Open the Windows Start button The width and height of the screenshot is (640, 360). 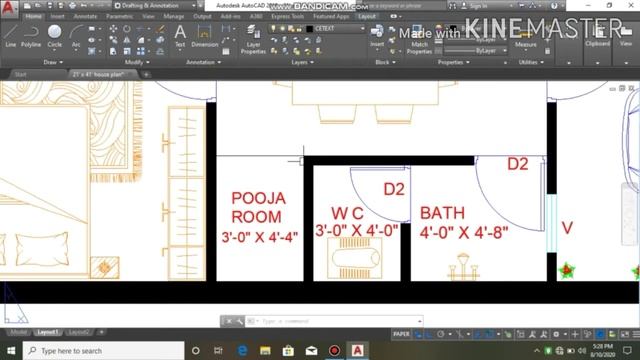click(11, 351)
